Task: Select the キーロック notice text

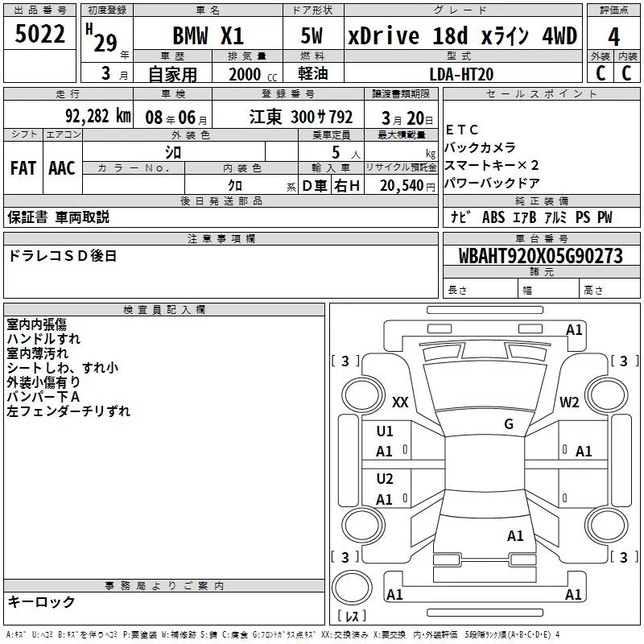Action: (42, 601)
